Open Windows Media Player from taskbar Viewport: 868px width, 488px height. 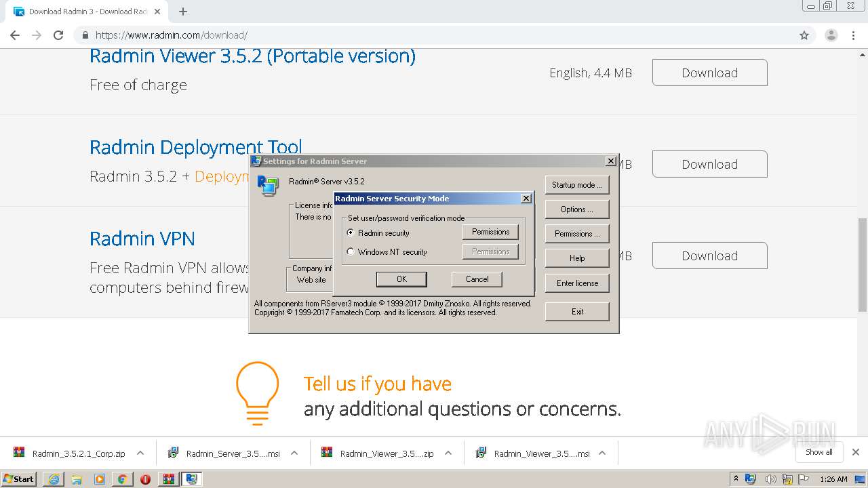pyautogui.click(x=100, y=479)
